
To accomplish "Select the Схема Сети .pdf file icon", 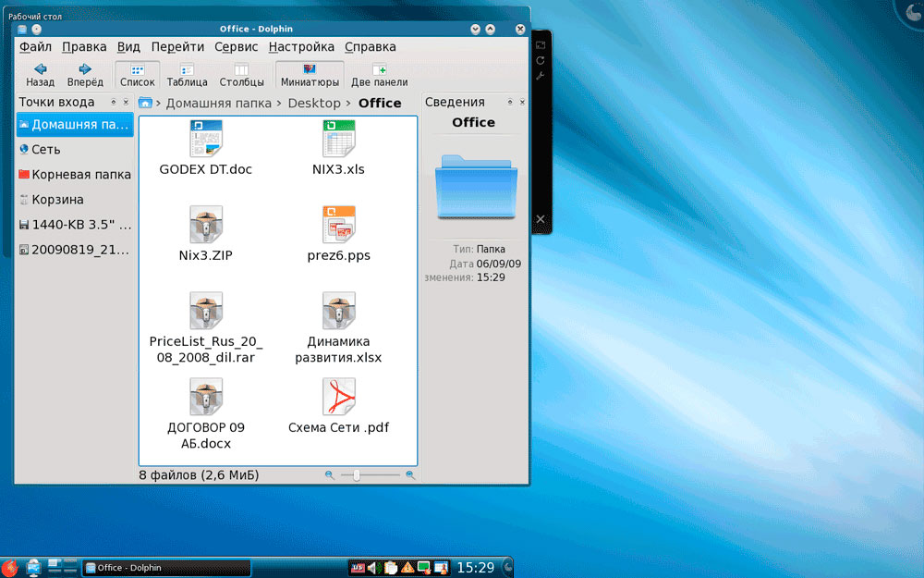I will pos(338,397).
